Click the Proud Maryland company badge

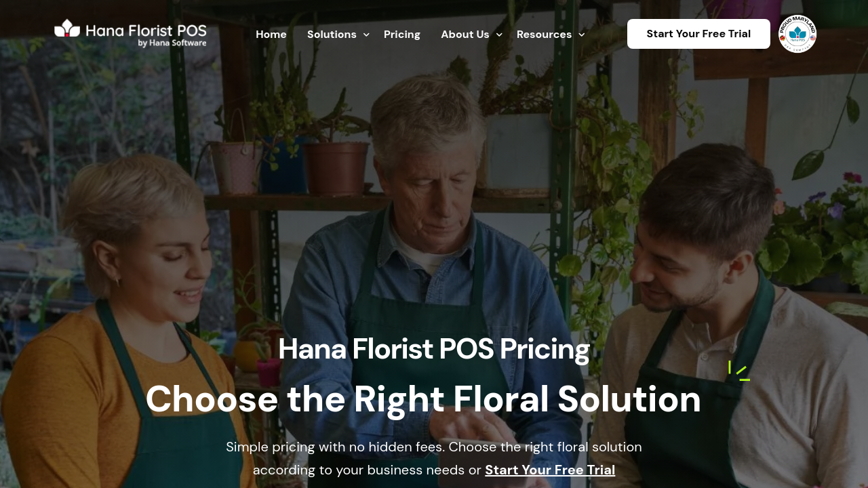click(797, 34)
